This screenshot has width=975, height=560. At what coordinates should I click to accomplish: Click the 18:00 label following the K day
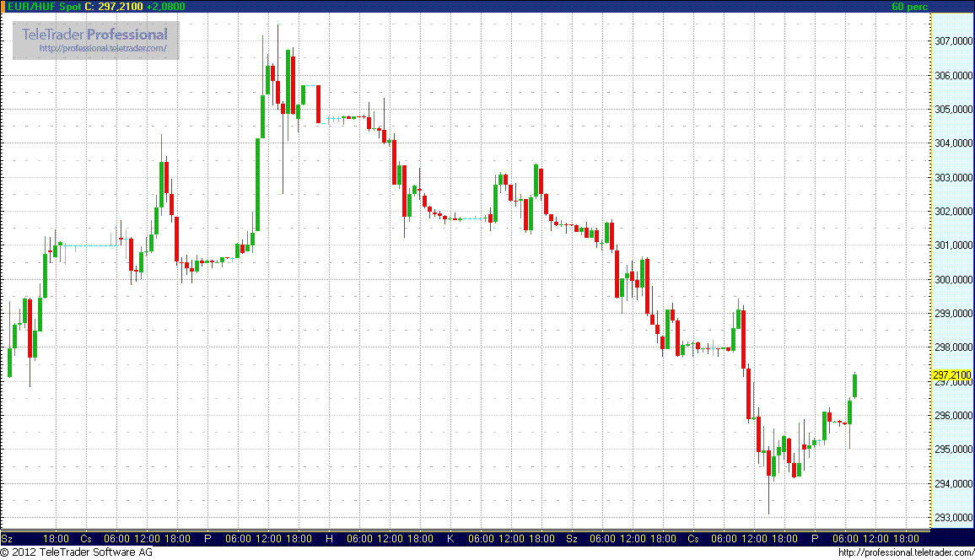(541, 539)
